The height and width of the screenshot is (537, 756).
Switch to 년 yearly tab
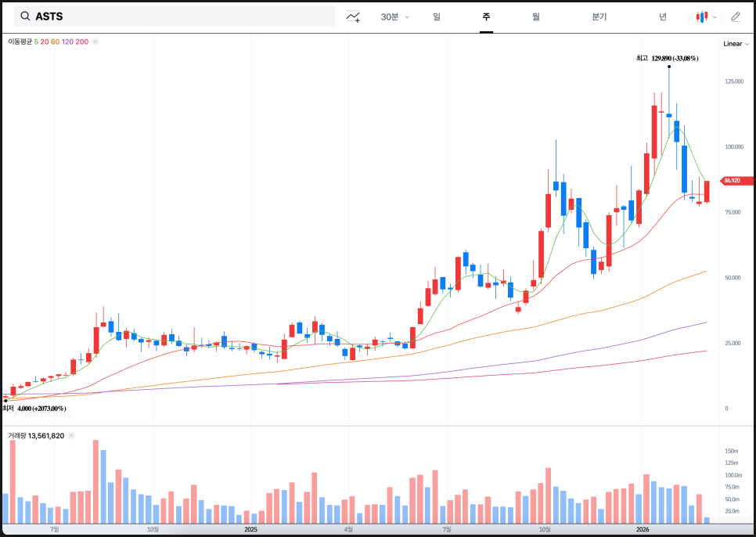663,16
